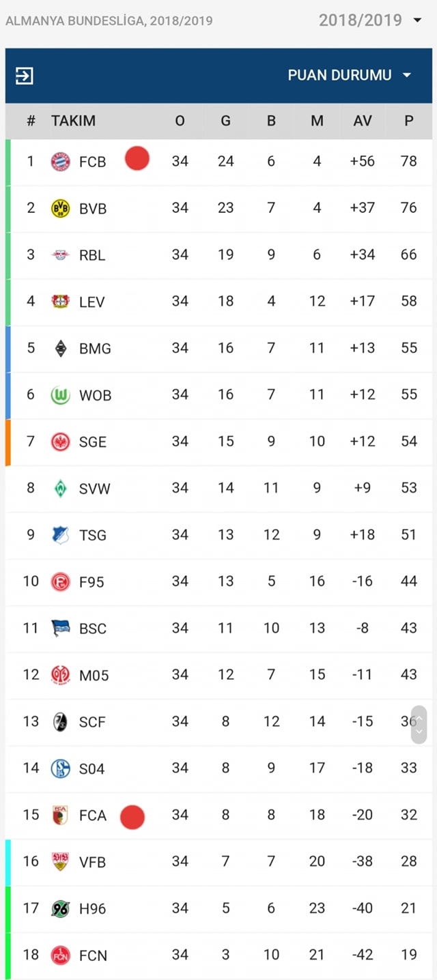Image resolution: width=437 pixels, height=980 pixels.
Task: Sort by the P points column header
Action: pos(408,121)
